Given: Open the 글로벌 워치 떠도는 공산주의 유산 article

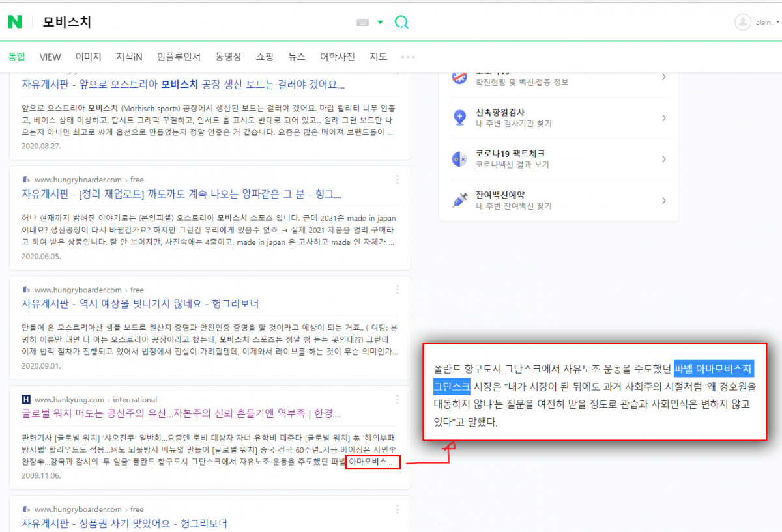Looking at the screenshot, I should pyautogui.click(x=182, y=413).
